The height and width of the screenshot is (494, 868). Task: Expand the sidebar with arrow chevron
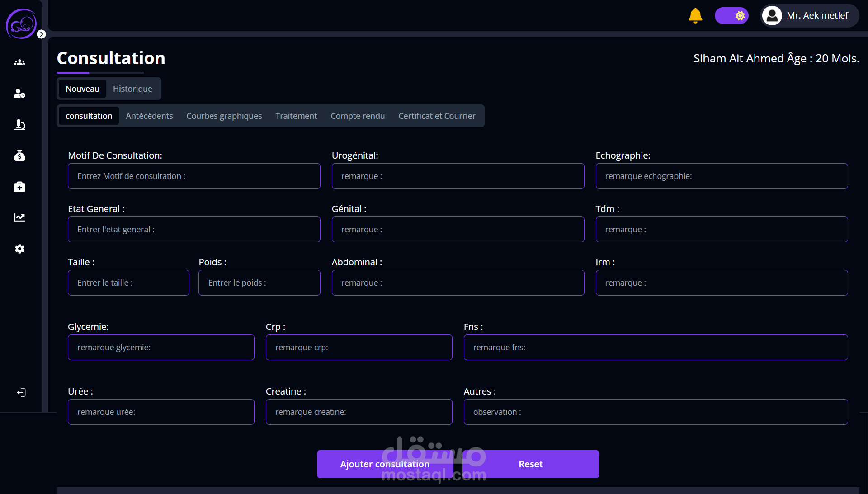(x=41, y=34)
